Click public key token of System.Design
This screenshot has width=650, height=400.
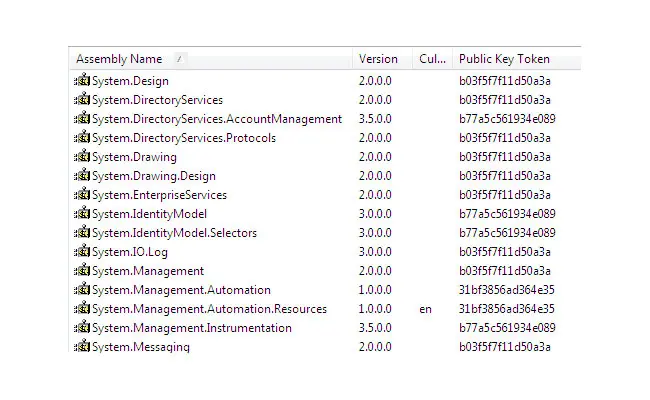coord(504,81)
